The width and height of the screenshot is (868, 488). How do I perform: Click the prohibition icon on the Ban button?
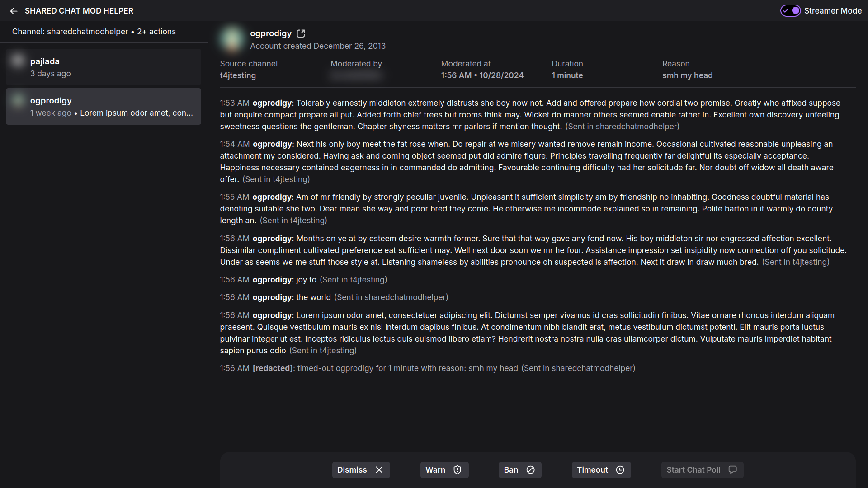(x=530, y=470)
